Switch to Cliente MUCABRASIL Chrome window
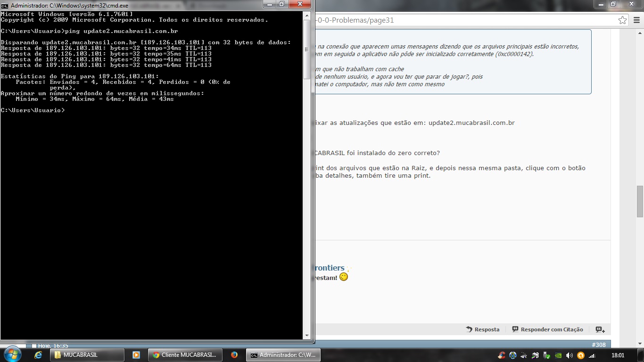This screenshot has height=362, width=644. tap(184, 355)
